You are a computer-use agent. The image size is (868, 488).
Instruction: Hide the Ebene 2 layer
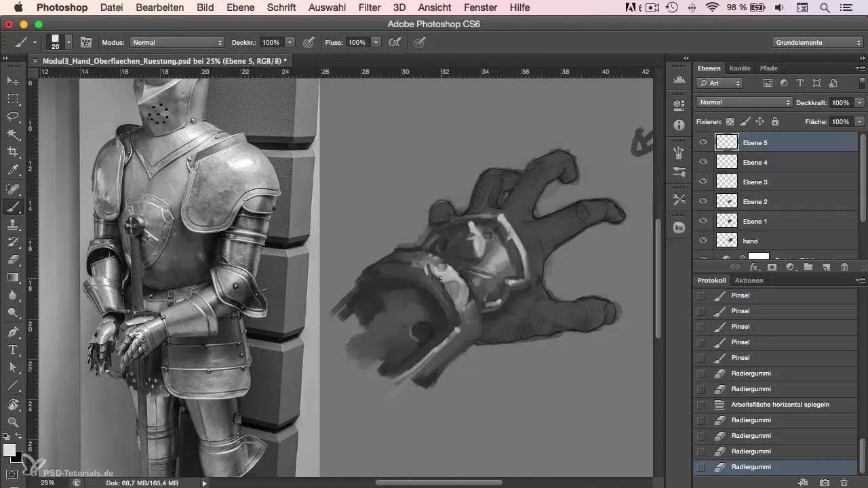(x=703, y=201)
